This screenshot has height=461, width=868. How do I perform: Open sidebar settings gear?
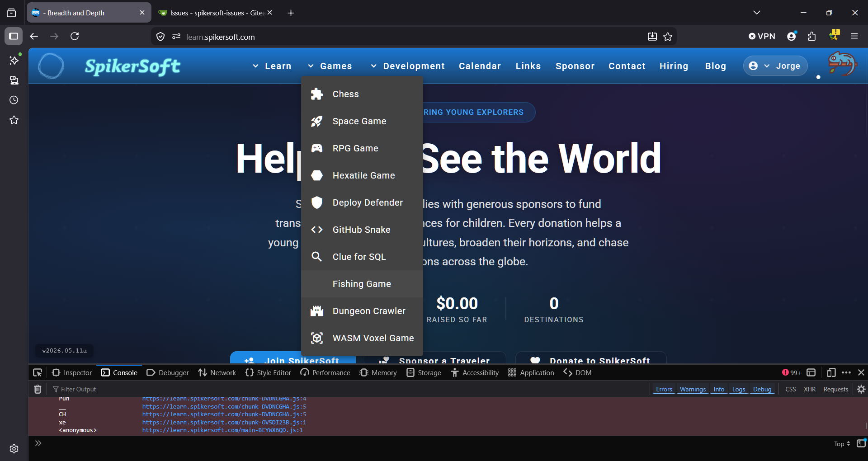click(x=14, y=449)
